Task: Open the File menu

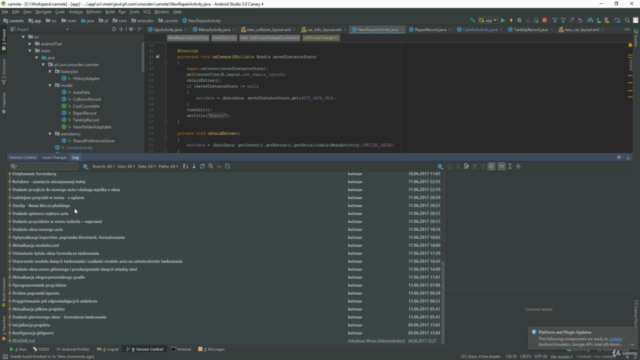Action: [x=5, y=12]
